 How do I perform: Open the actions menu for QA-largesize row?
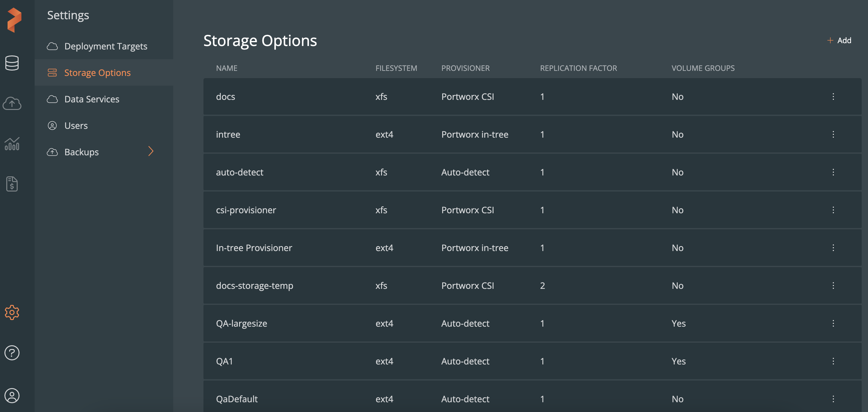point(833,323)
